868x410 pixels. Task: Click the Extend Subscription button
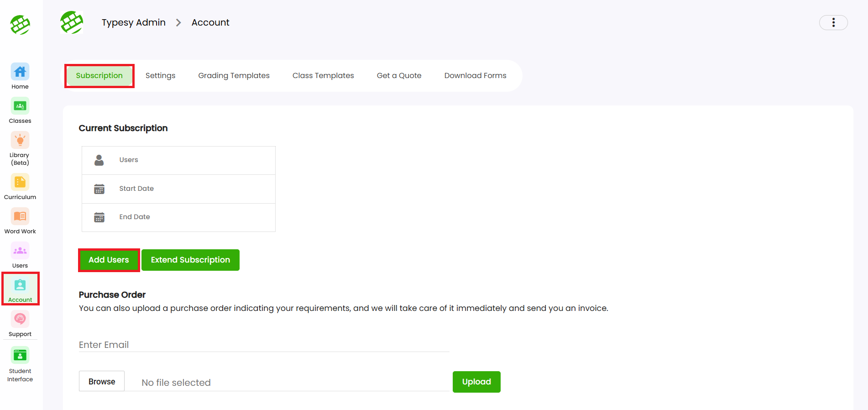190,260
